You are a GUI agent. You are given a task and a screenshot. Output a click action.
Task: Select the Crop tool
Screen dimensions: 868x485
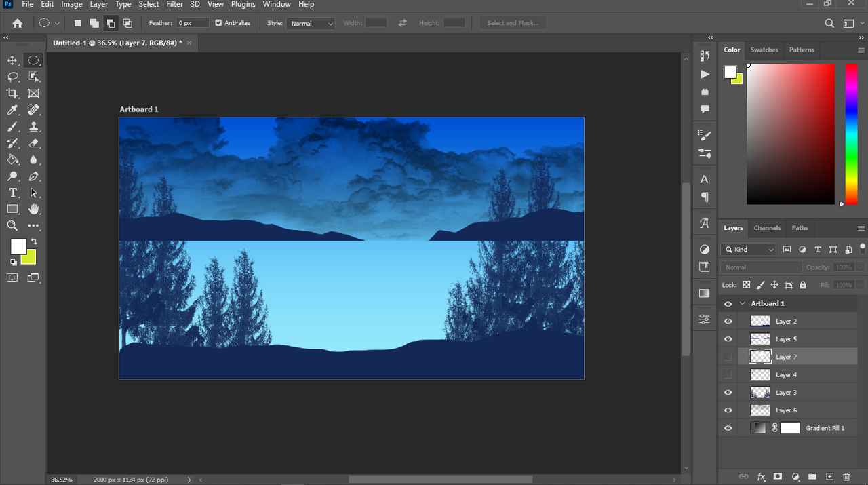click(12, 93)
